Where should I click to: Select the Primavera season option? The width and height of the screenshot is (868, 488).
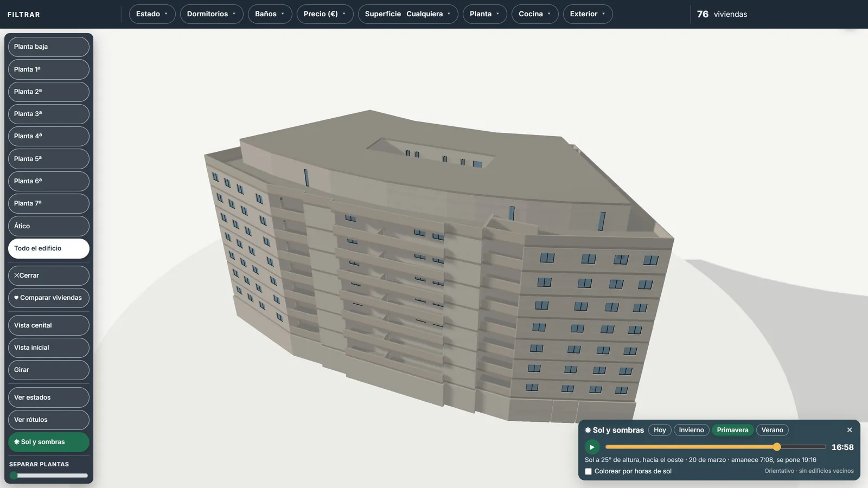[x=732, y=430]
